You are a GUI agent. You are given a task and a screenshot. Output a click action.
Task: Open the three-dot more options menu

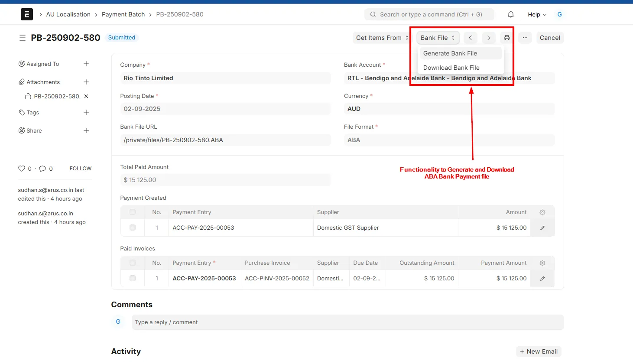pyautogui.click(x=525, y=38)
